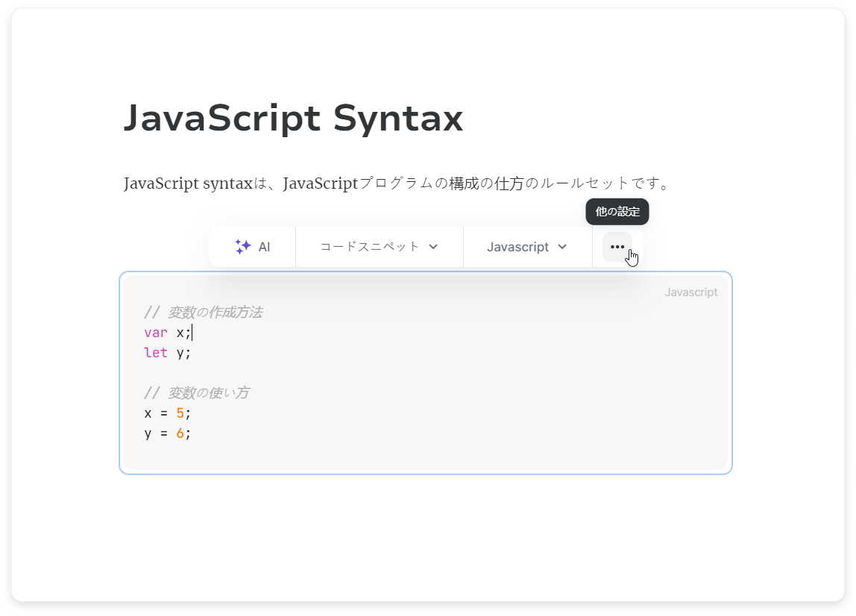Viewport: 856px width, 616px height.
Task: Click the comment line 変数の使い方
Action: point(197,393)
